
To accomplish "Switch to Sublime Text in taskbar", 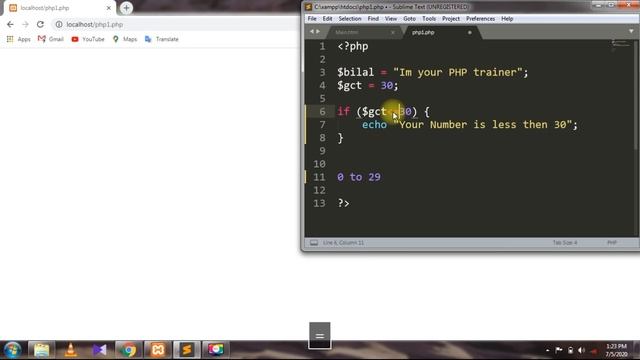I will [187, 350].
